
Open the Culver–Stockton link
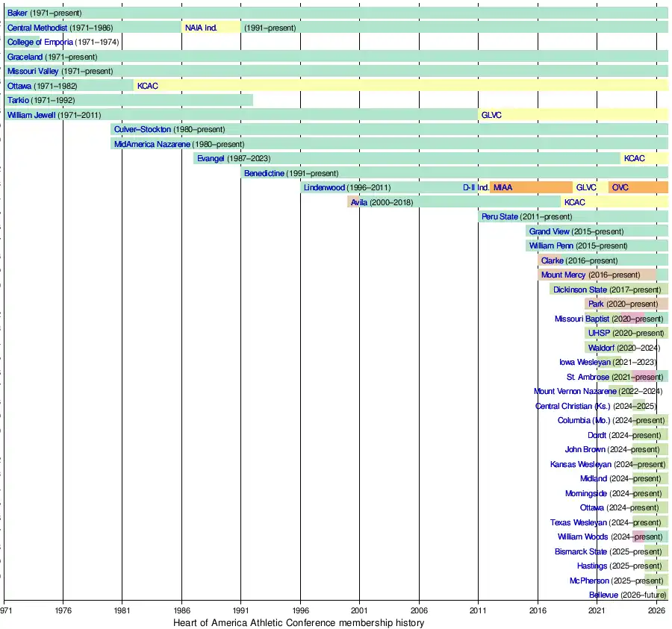[143, 129]
